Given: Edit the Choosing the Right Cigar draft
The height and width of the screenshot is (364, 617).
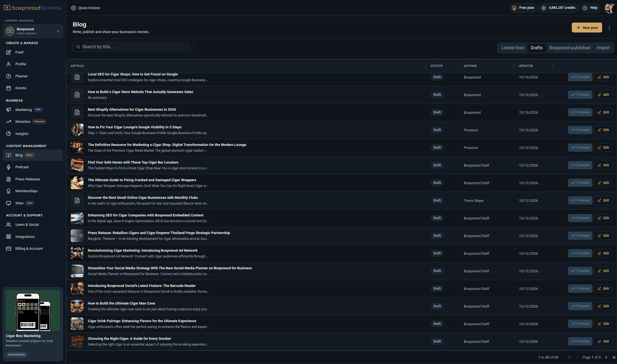Looking at the screenshot, I should click(x=603, y=341).
